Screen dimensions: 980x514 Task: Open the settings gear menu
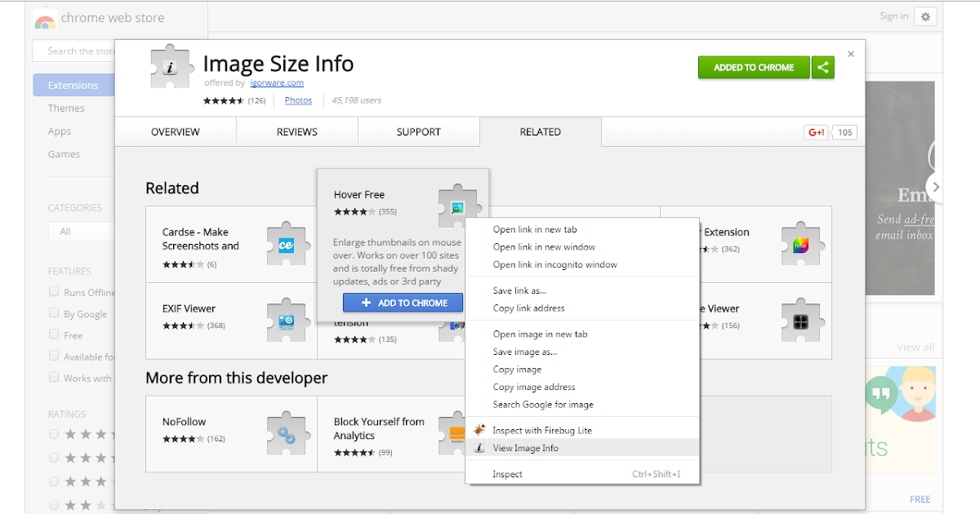(x=925, y=16)
